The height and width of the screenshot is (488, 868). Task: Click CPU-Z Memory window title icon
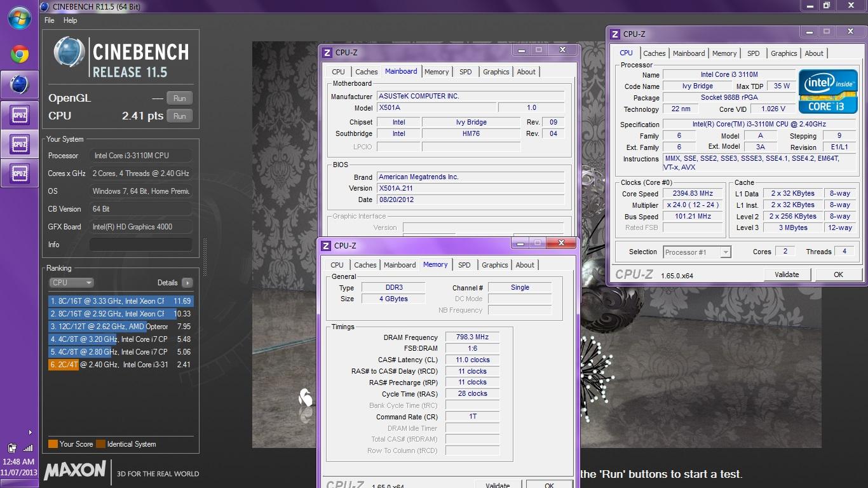pyautogui.click(x=326, y=245)
